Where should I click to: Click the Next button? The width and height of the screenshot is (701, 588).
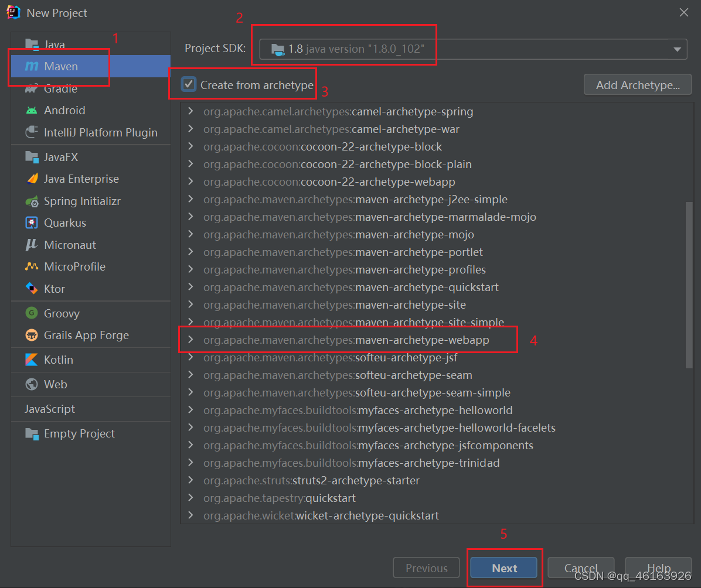(504, 568)
